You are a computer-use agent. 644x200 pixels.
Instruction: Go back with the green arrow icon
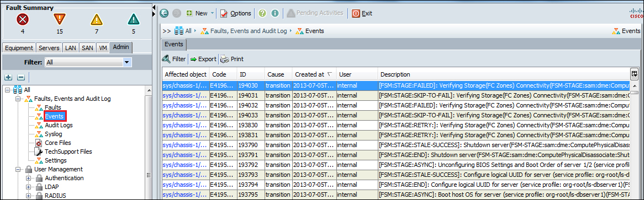tap(164, 13)
